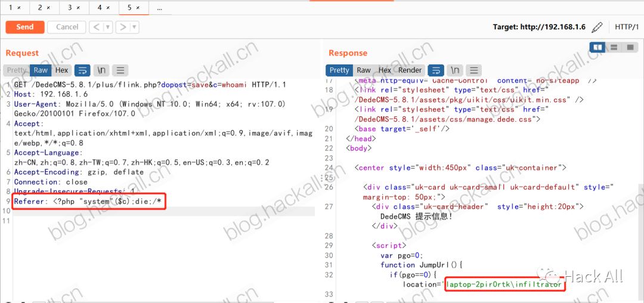Switch to Repeater tab 2
Image resolution: width=644 pixels, height=303 pixels.
pos(44,7)
